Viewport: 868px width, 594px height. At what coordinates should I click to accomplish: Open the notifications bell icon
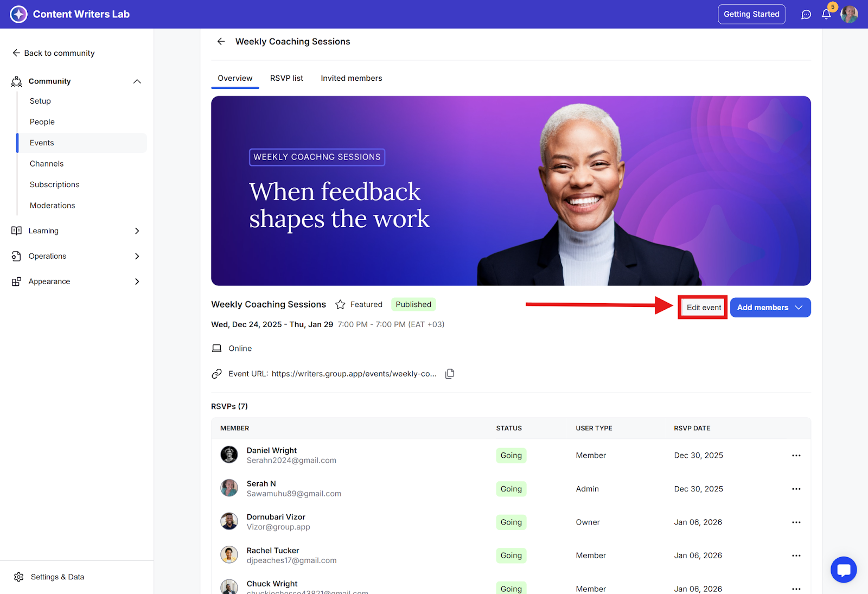coord(826,15)
